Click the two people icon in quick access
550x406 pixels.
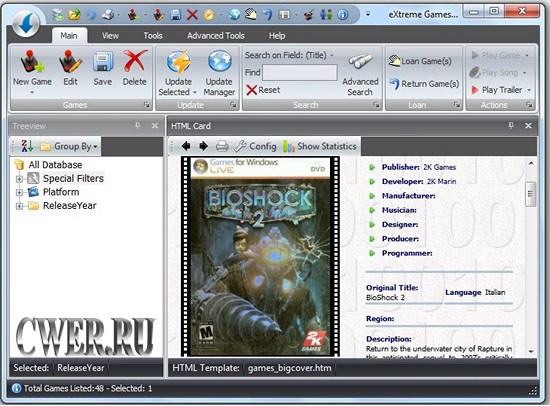[x=326, y=15]
